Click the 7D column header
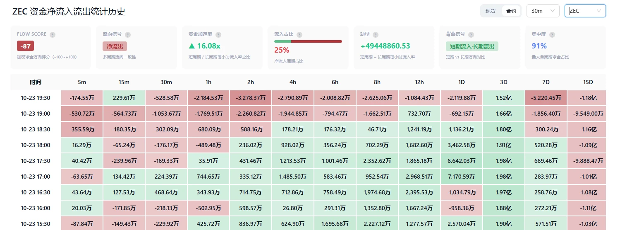This screenshot has height=230, width=644. pos(546,82)
